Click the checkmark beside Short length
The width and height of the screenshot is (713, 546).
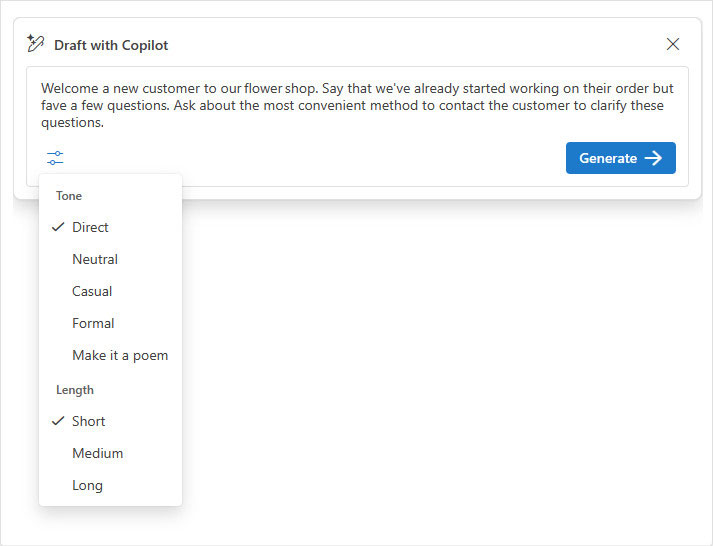pyautogui.click(x=57, y=422)
